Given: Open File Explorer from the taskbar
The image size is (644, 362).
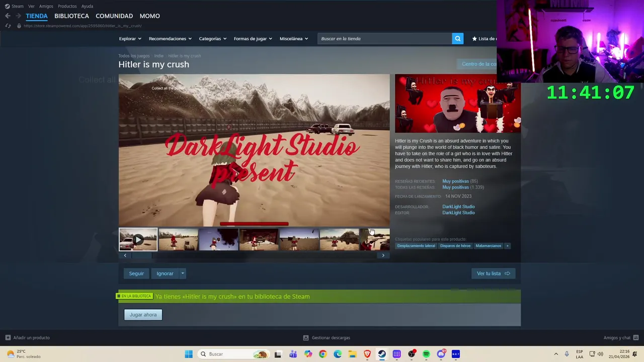Looking at the screenshot, I should pos(352,354).
